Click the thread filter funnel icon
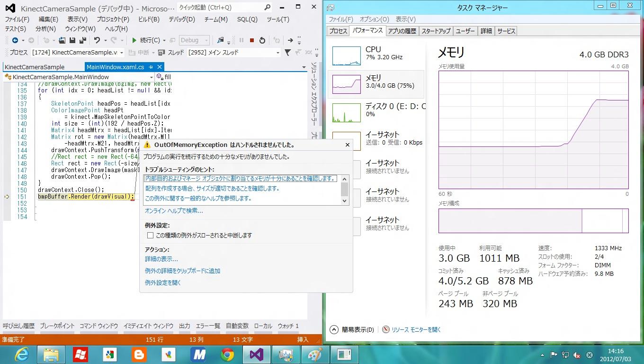 287,53
